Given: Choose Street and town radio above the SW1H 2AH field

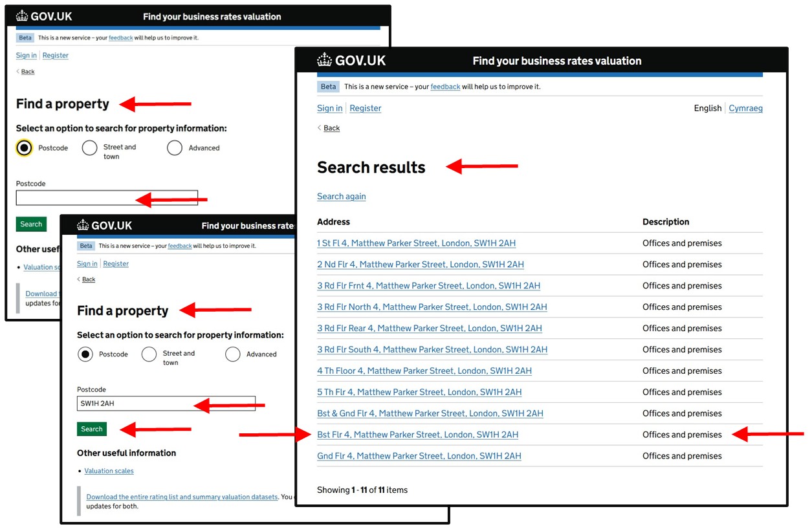Looking at the screenshot, I should [149, 354].
